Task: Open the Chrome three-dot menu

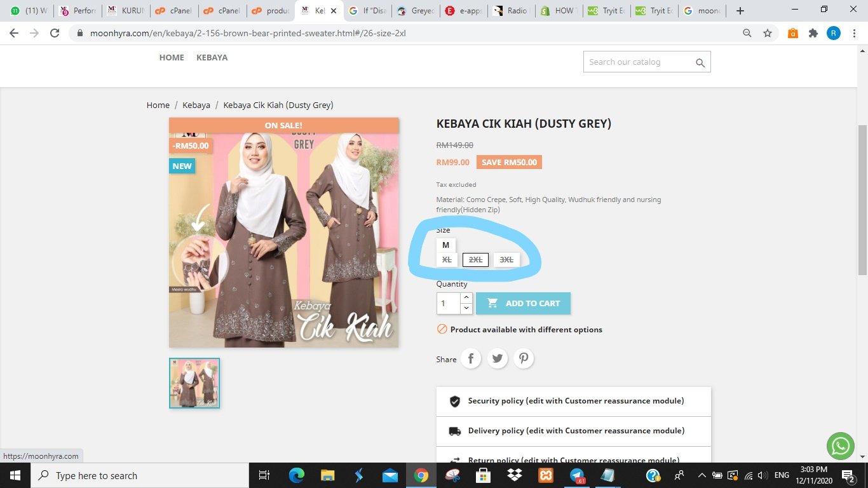Action: (x=853, y=33)
